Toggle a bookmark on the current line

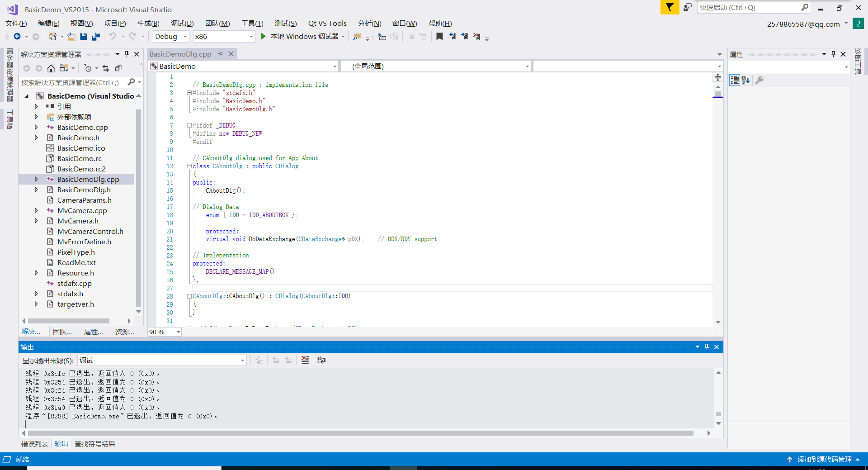(x=439, y=36)
